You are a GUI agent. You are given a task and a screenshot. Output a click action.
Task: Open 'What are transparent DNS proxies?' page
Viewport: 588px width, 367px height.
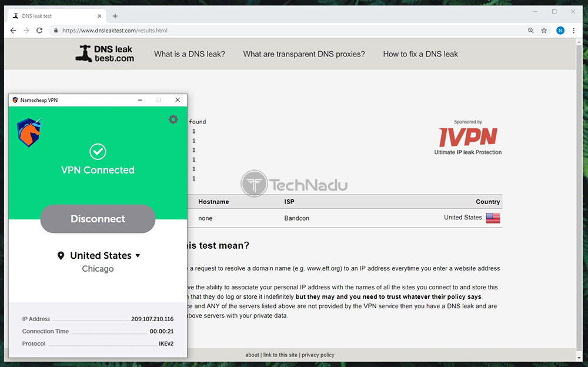click(x=304, y=54)
